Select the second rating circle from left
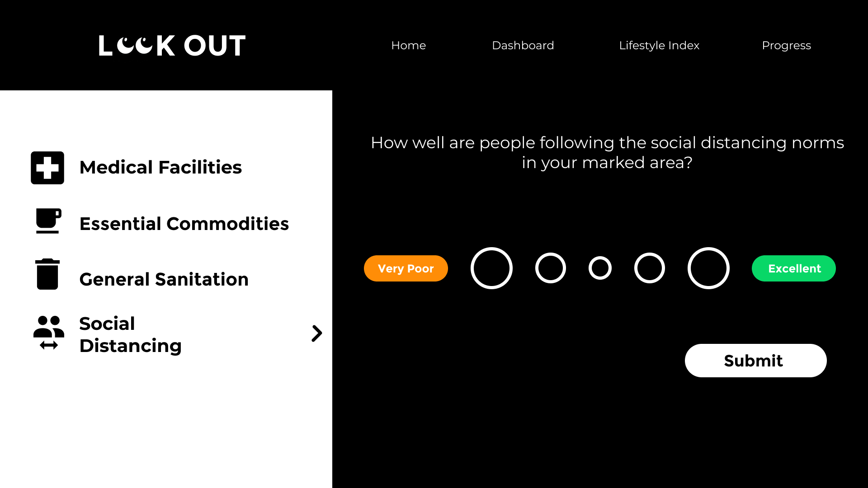 point(550,268)
